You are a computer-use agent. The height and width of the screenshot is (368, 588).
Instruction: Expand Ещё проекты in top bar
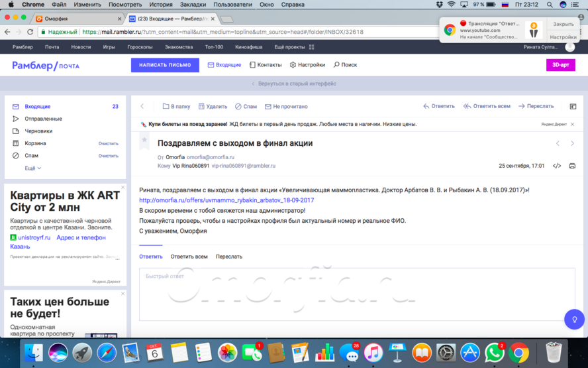[294, 47]
